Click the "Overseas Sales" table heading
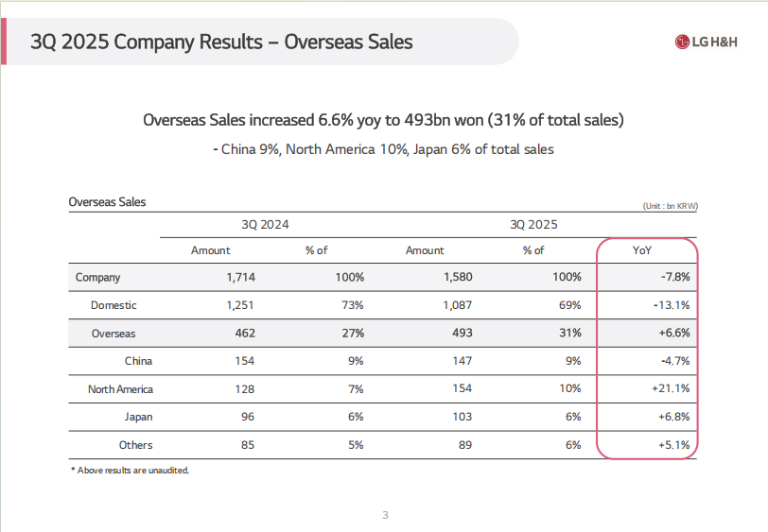Screen dimensions: 768x532 [107, 201]
